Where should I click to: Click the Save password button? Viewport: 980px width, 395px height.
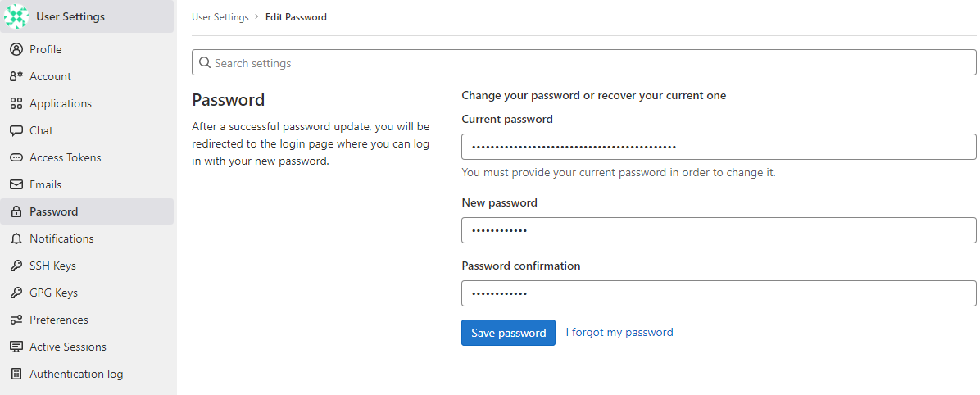point(508,333)
